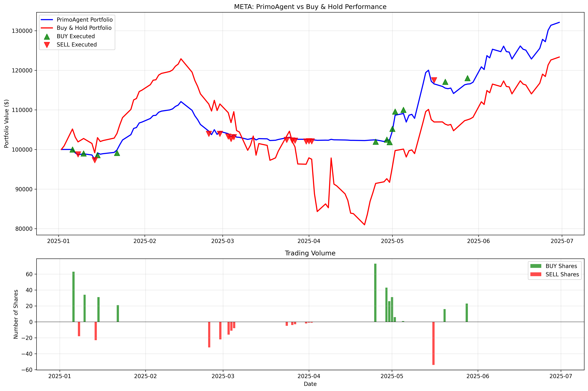
Task: Click the Trading Volume subplot title
Action: [x=310, y=253]
